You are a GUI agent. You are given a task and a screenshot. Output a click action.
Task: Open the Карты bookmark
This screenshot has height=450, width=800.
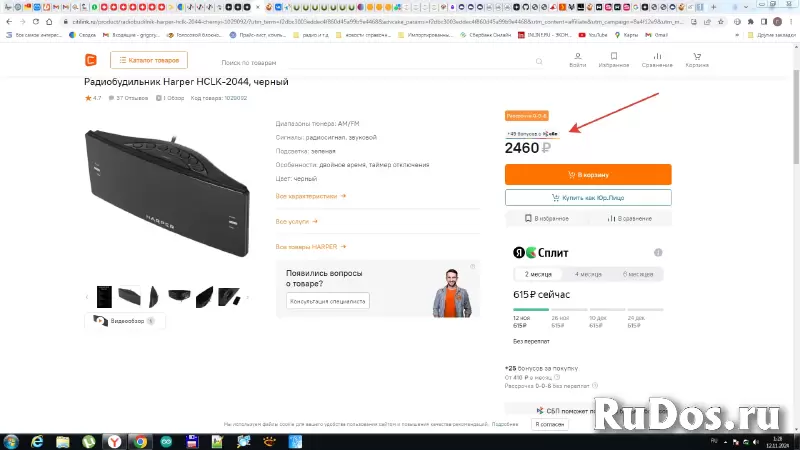pos(626,35)
